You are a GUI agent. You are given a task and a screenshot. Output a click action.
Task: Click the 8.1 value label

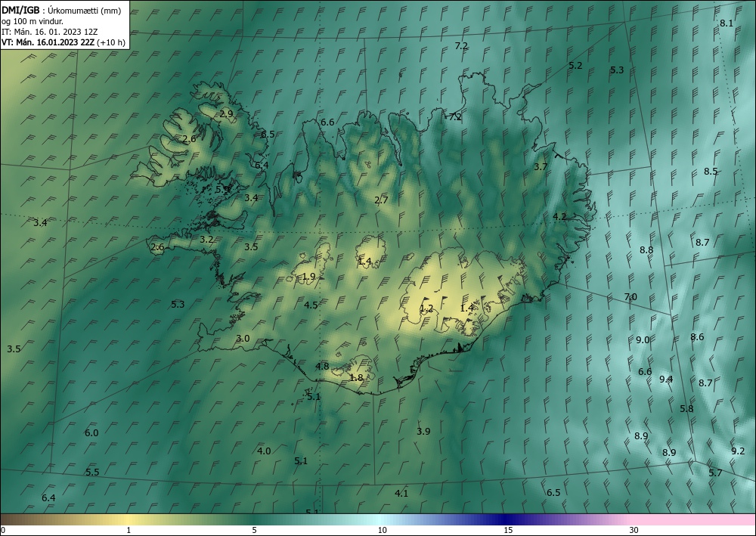(726, 23)
